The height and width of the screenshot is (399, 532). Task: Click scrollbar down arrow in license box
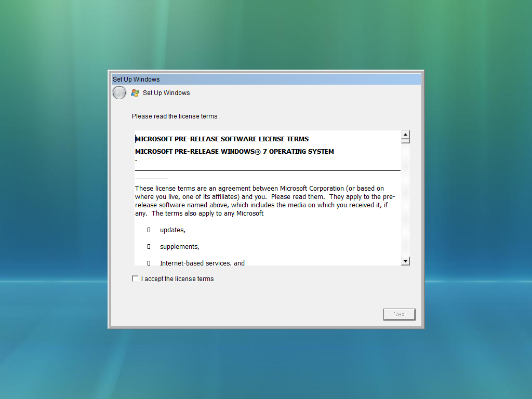pyautogui.click(x=405, y=261)
